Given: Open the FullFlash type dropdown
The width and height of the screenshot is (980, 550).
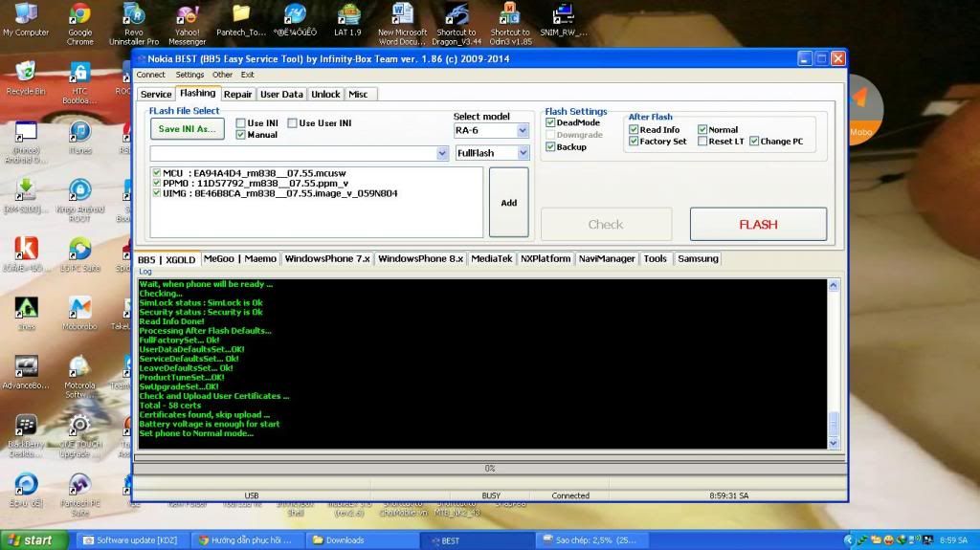Looking at the screenshot, I should (523, 153).
